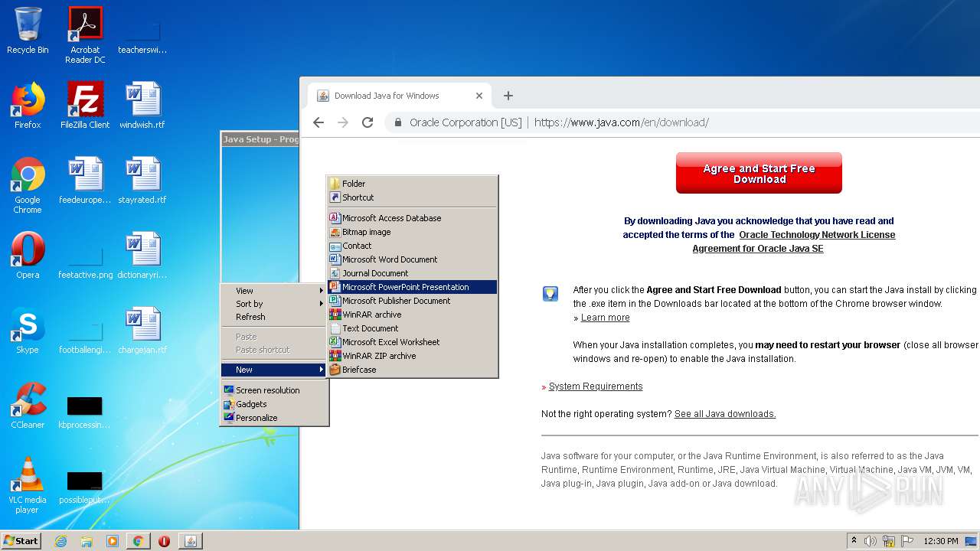Click the Start button
The image size is (980, 551).
click(x=21, y=541)
